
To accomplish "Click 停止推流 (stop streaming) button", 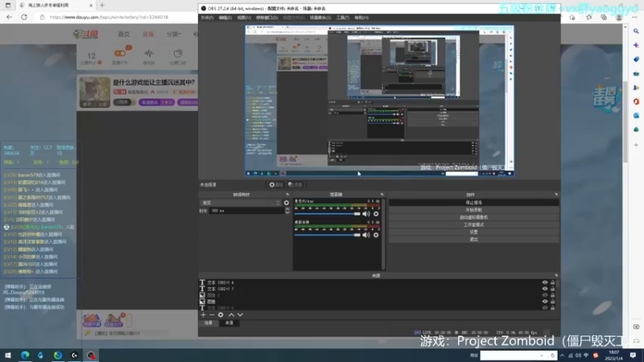I will [473, 203].
